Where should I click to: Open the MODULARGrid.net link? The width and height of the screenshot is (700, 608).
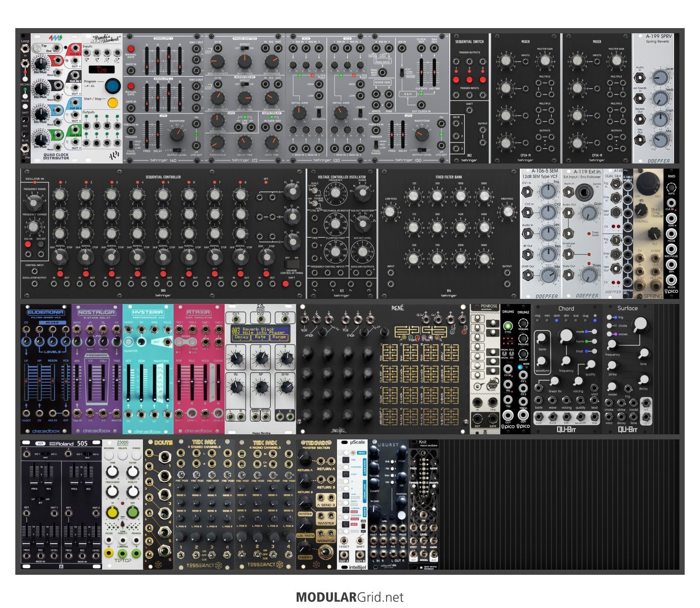tap(350, 597)
